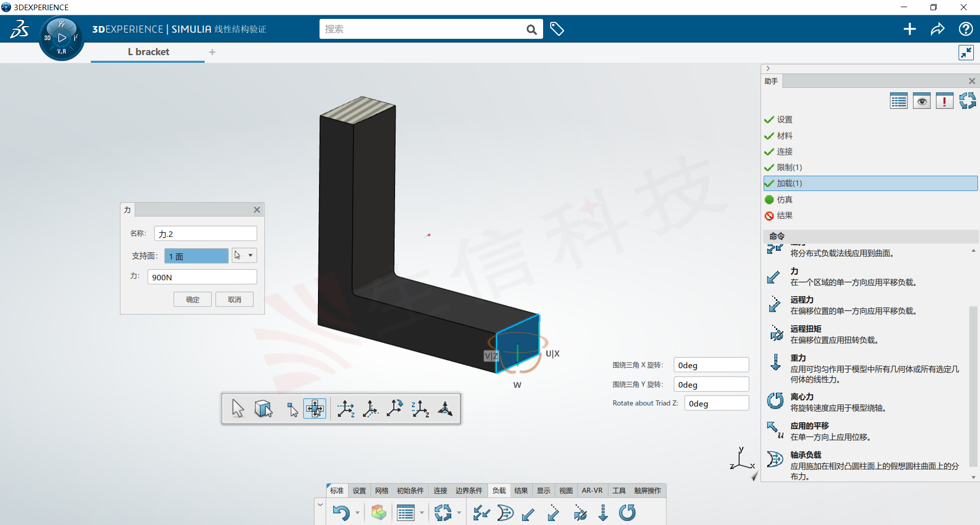This screenshot has width=980, height=525.
Task: Close the assistant panel
Action: [x=972, y=81]
